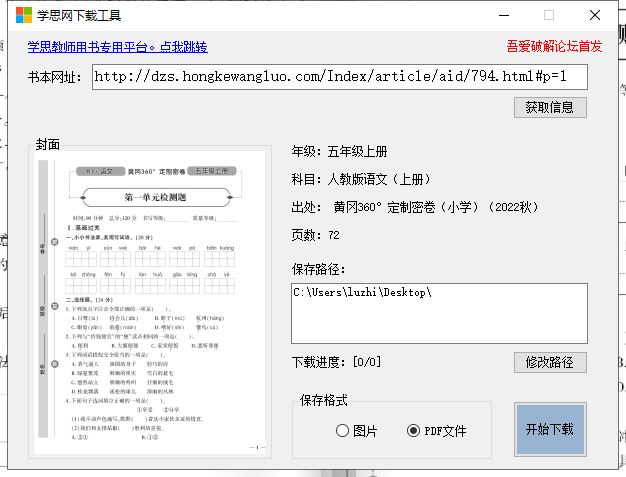Click the book cover preview thumbnail
This screenshot has width=626, height=477.
[x=150, y=302]
